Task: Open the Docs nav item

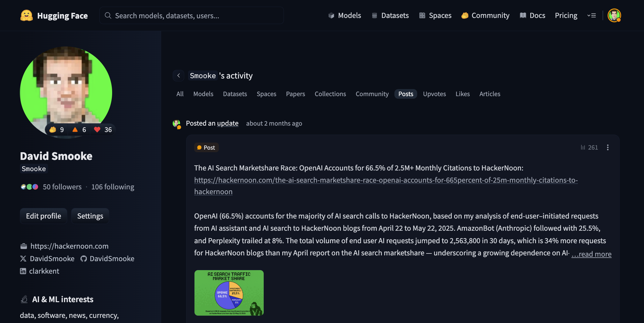Action: (533, 15)
